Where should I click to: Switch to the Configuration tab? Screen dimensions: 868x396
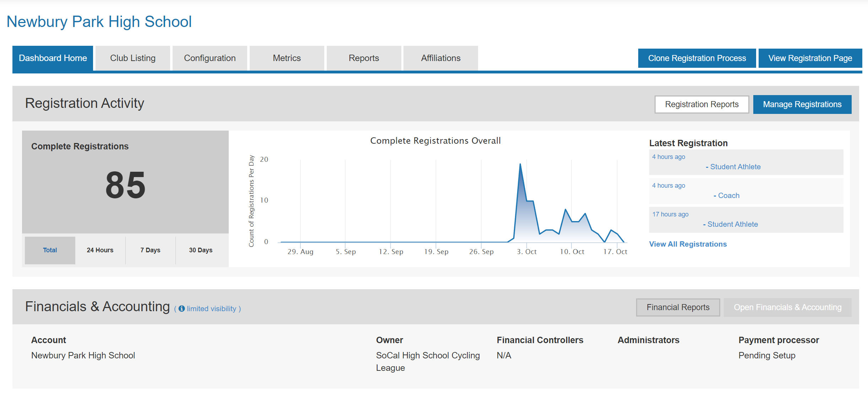tap(210, 58)
